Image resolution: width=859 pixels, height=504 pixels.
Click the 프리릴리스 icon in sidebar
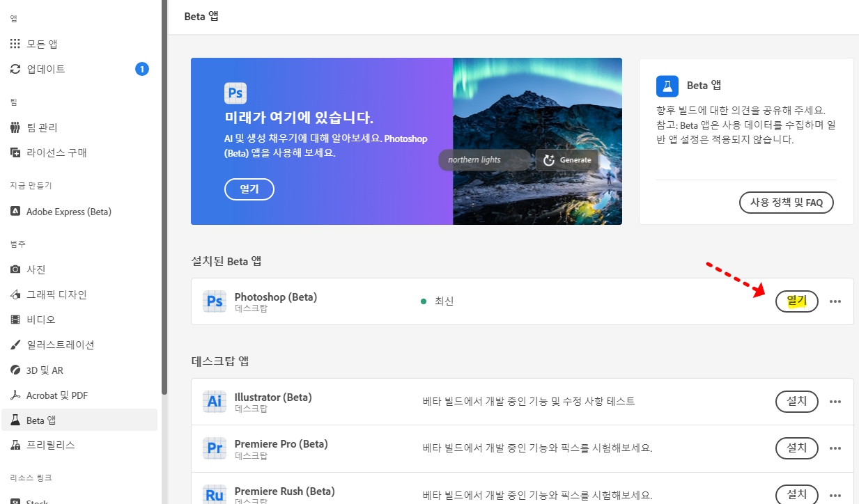pyautogui.click(x=15, y=445)
